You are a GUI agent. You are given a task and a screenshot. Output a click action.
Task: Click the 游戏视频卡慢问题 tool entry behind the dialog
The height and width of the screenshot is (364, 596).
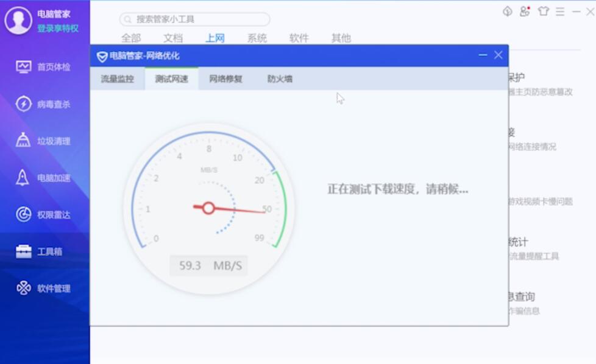541,201
